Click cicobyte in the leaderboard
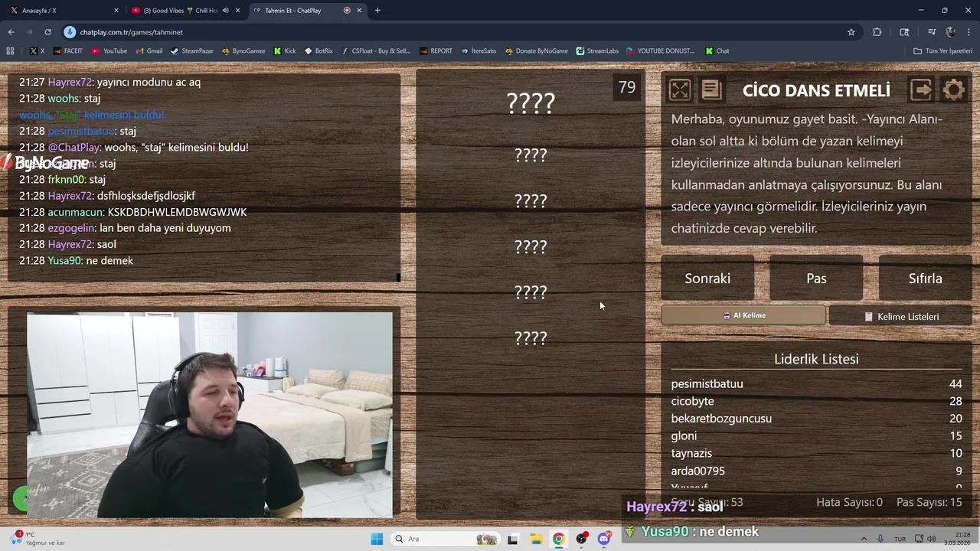The image size is (980, 551). 692,401
